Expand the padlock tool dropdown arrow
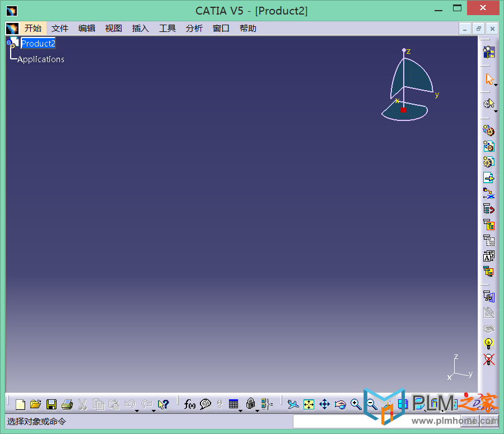504x434 pixels. click(x=257, y=411)
